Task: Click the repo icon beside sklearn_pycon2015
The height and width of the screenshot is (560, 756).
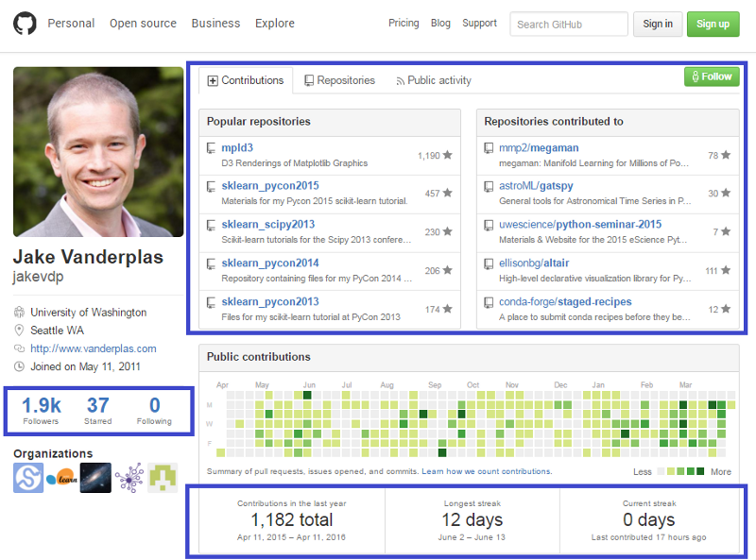Action: tap(211, 186)
